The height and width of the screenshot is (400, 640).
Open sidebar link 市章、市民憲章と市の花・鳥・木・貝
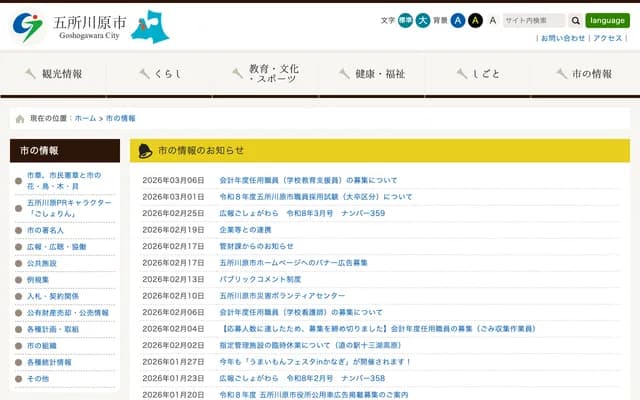tap(64, 181)
